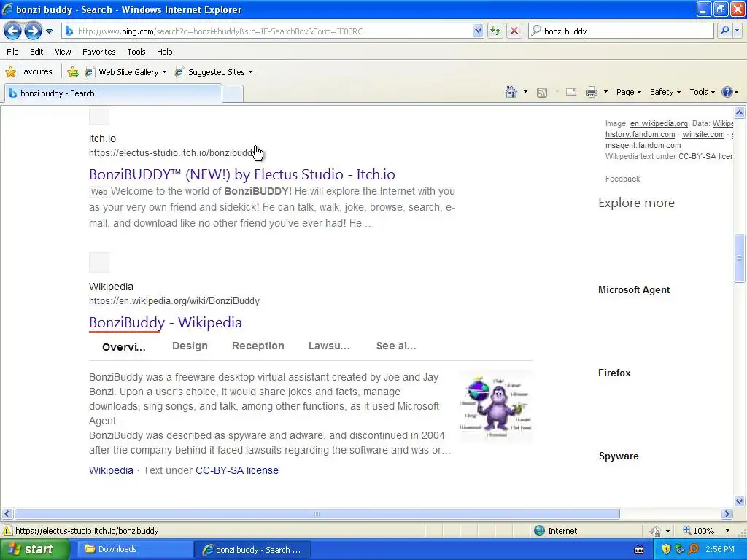Open the winsite.com link
This screenshot has height=560, width=747.
(703, 134)
